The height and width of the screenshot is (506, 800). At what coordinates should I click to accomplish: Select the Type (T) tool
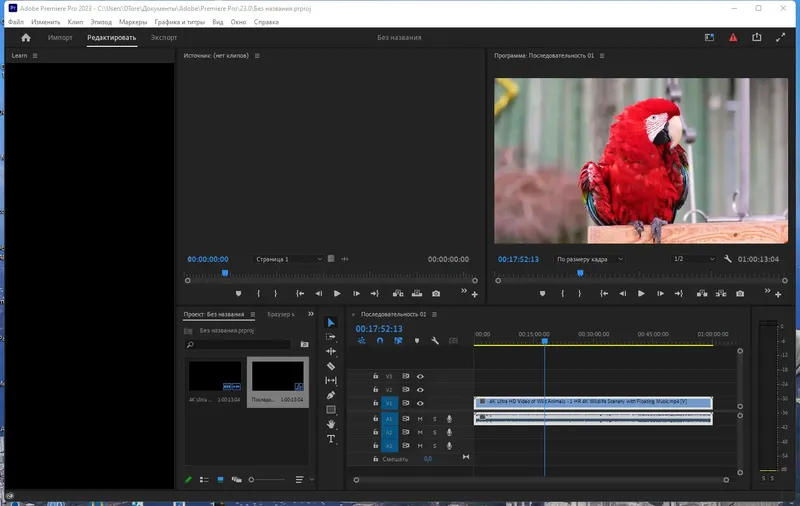point(331,439)
